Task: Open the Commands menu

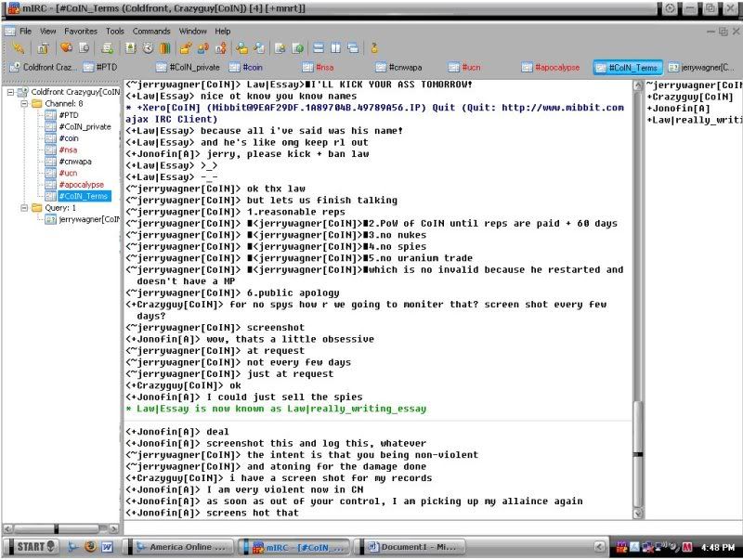Action: 150,31
